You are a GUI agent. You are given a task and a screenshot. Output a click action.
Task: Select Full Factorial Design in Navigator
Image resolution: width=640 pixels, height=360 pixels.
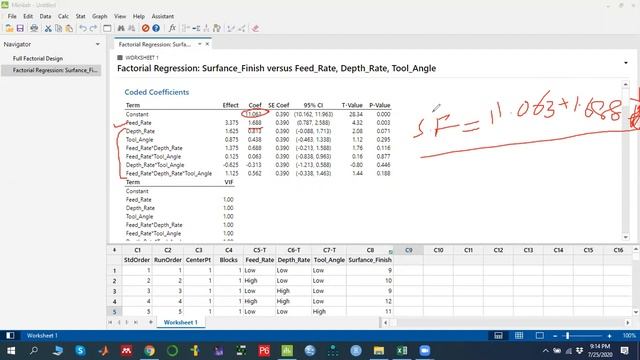pyautogui.click(x=38, y=58)
